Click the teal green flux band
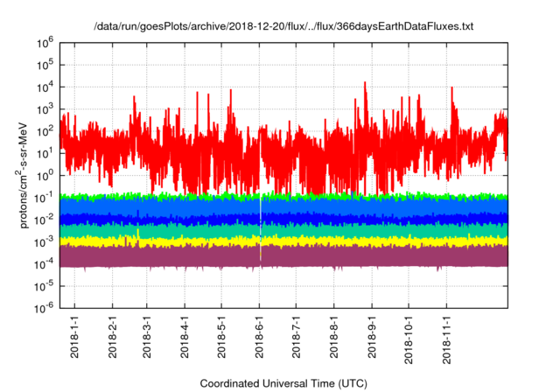This screenshot has height=392, width=560. (x=283, y=231)
